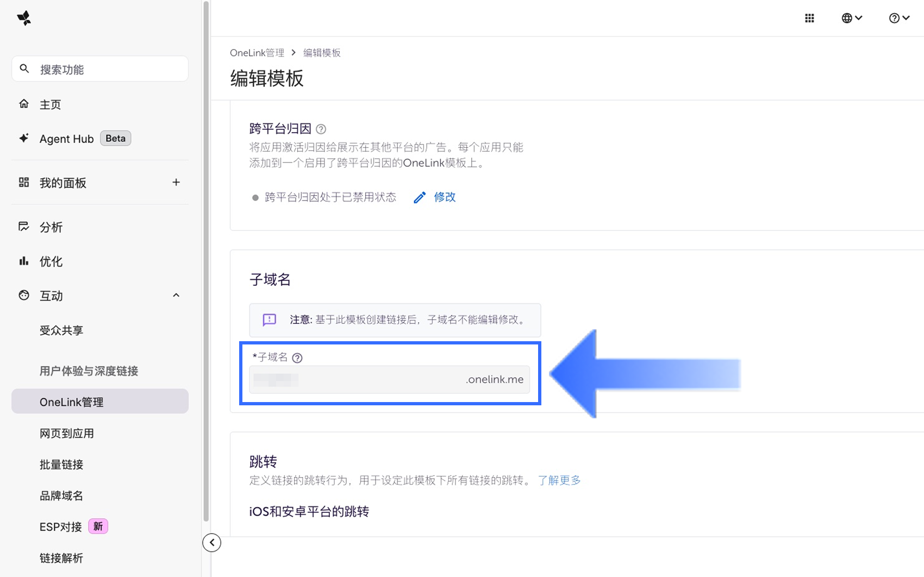Click the AppsFlyer logo icon
This screenshot has height=577, width=924.
(24, 18)
